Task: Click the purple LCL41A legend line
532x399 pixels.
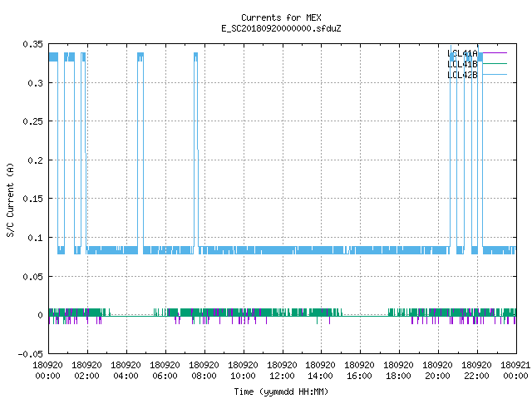Action: tap(495, 53)
